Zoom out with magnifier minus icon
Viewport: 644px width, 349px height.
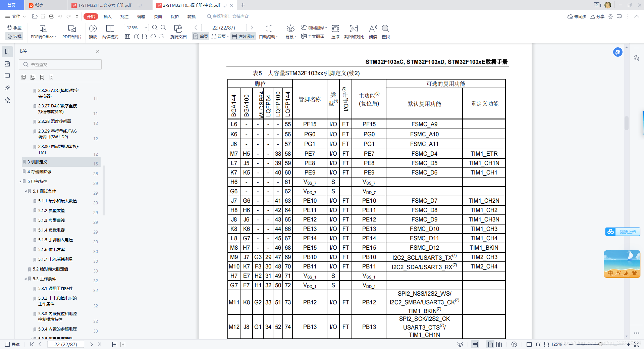[155, 28]
